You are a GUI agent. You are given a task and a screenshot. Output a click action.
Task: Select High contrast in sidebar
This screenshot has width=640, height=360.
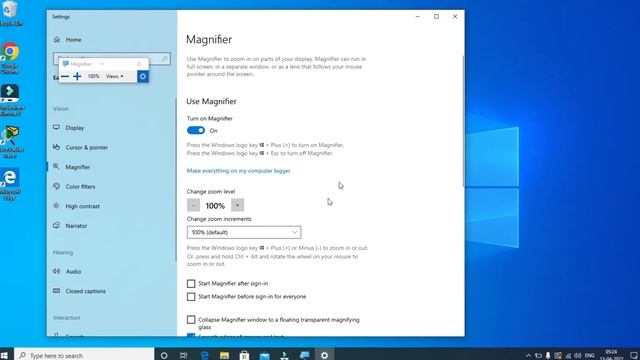click(82, 206)
